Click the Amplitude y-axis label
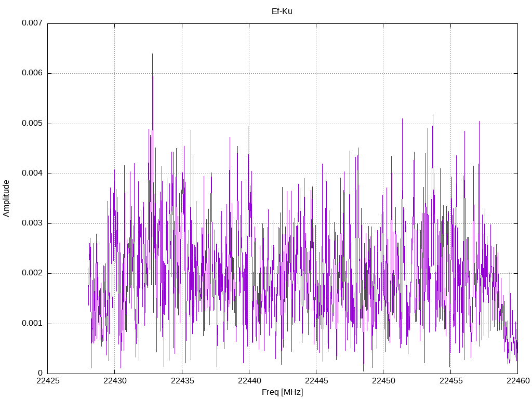 6,198
